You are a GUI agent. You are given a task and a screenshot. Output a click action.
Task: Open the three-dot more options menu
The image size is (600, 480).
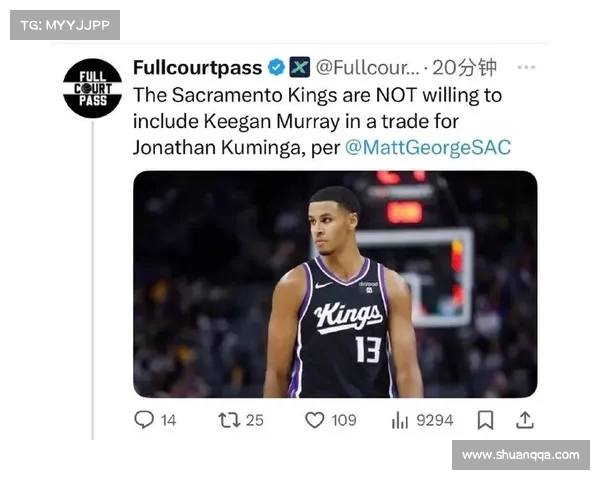(526, 68)
